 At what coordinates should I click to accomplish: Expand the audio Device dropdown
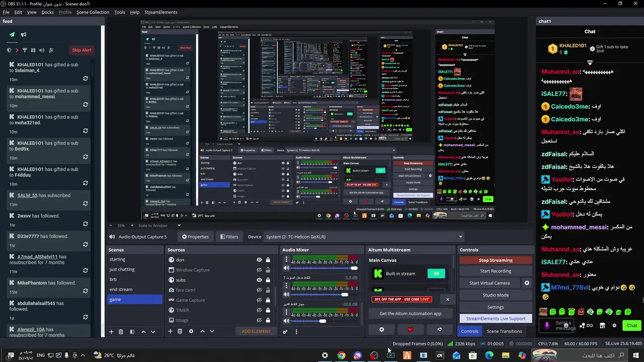tap(460, 237)
